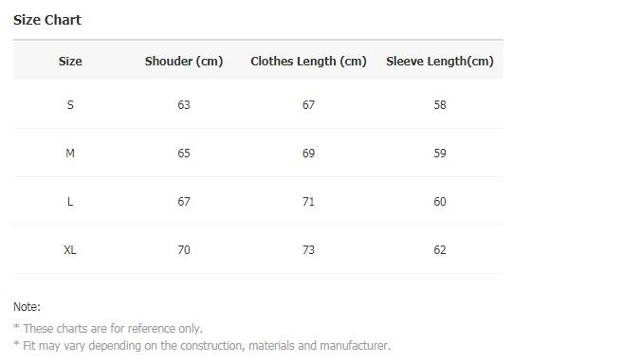623x364 pixels.
Task: Click the Note: label
Action: pos(27,307)
